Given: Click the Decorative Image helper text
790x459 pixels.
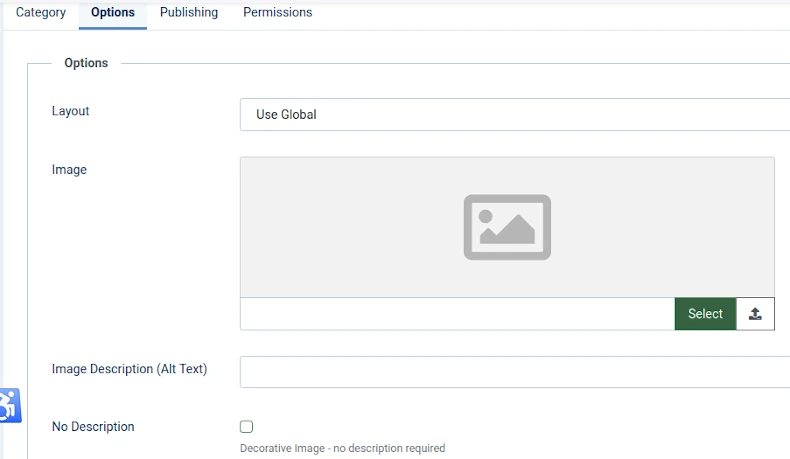Looking at the screenshot, I should pyautogui.click(x=343, y=448).
